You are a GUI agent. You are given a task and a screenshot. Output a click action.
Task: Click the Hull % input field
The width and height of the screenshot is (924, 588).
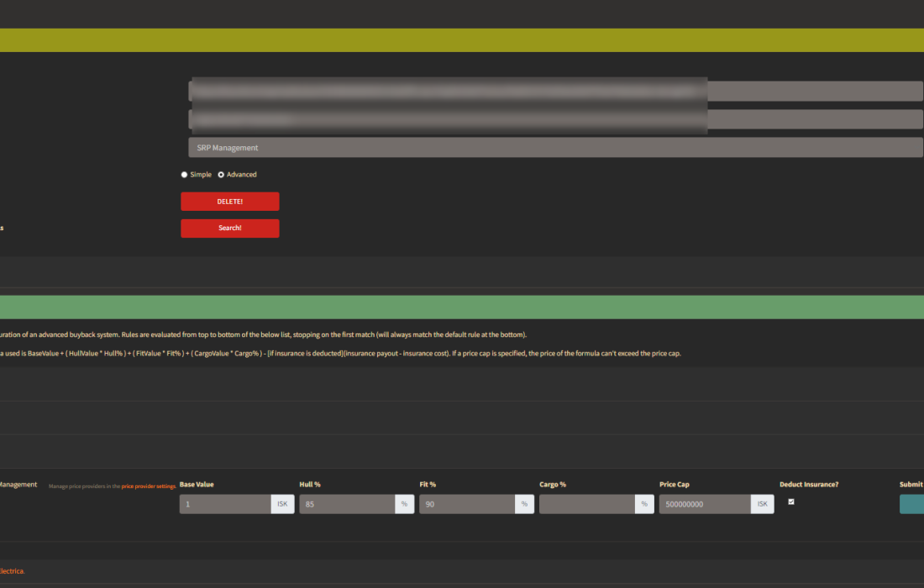(x=346, y=504)
